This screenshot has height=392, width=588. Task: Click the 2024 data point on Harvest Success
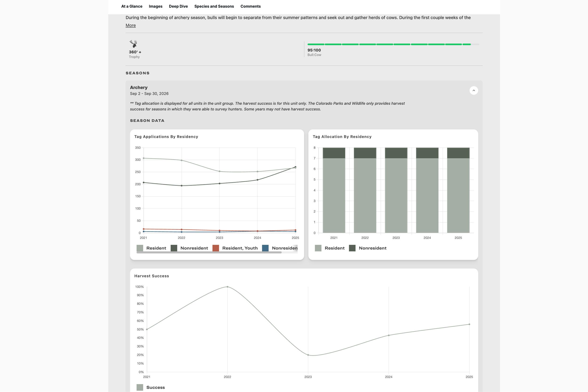(389, 335)
